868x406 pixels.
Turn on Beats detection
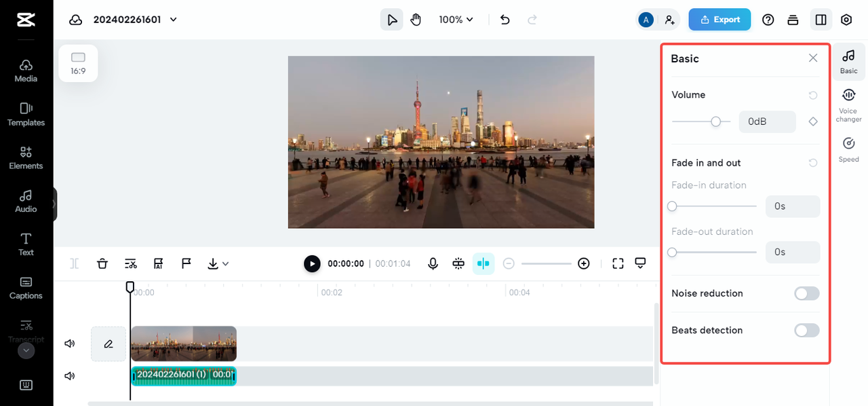(806, 330)
